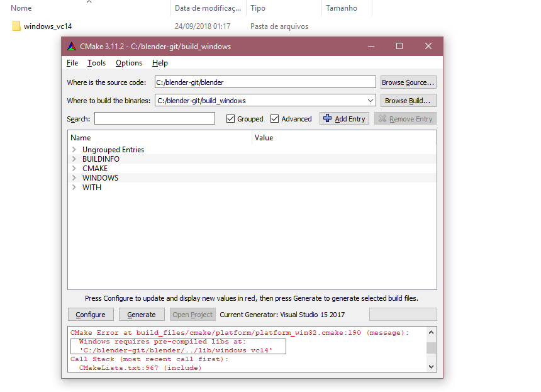Open the Options menu

click(129, 63)
